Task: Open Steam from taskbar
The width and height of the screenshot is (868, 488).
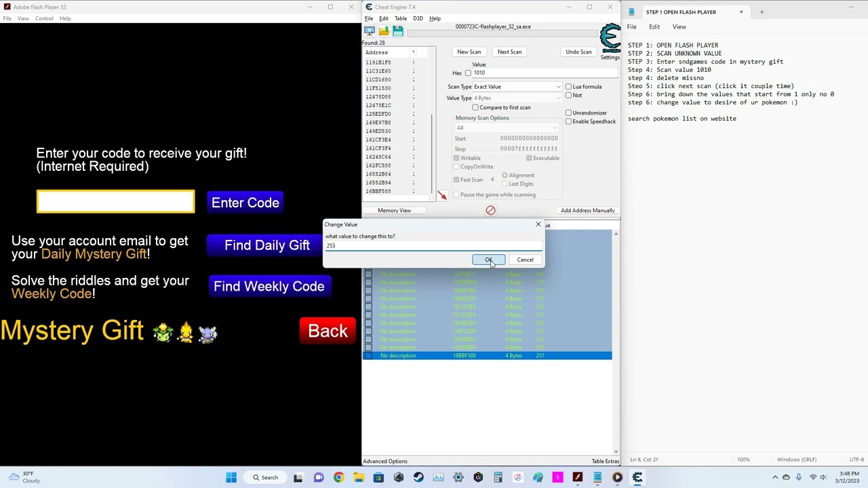Action: (x=418, y=477)
